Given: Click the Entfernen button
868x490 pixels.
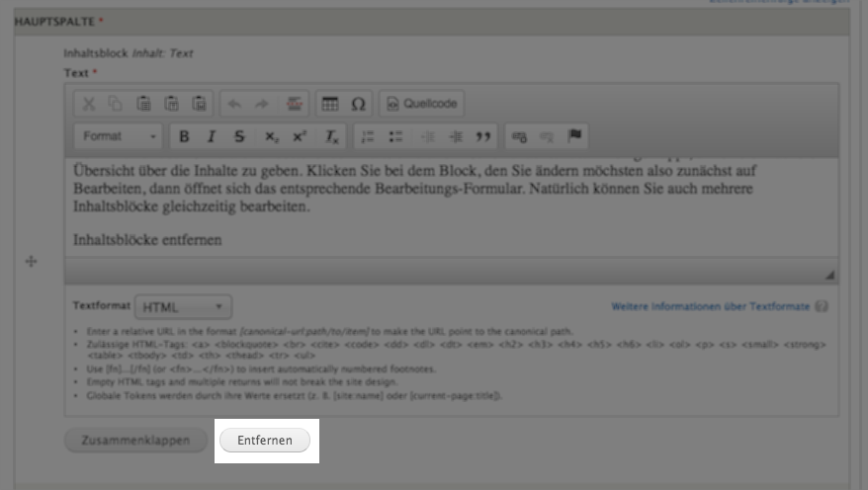Looking at the screenshot, I should point(265,441).
